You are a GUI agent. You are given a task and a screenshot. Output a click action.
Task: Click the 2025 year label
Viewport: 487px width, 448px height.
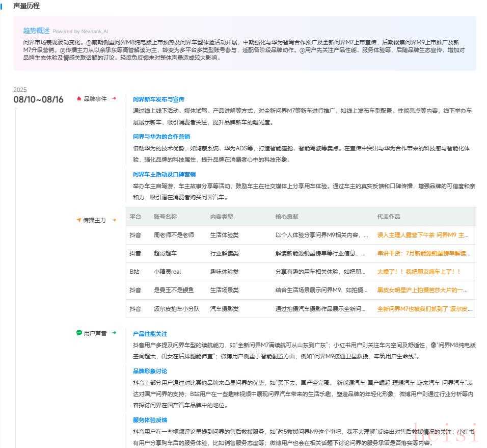click(x=20, y=90)
